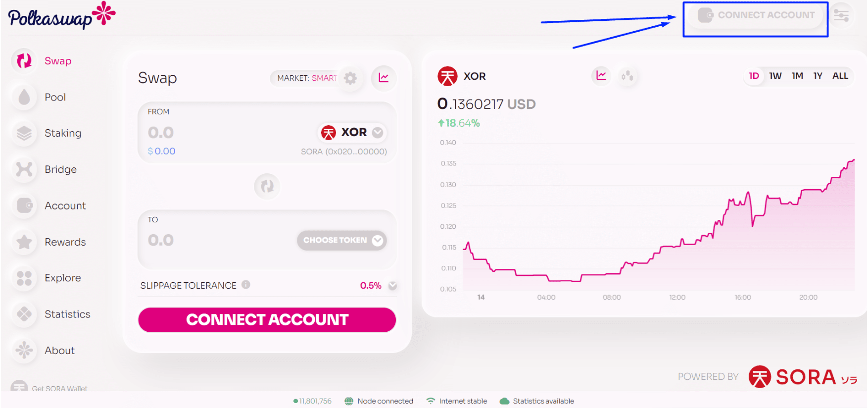Click the FROM amount input field
Viewport: 868px width, 409px height.
(x=208, y=132)
